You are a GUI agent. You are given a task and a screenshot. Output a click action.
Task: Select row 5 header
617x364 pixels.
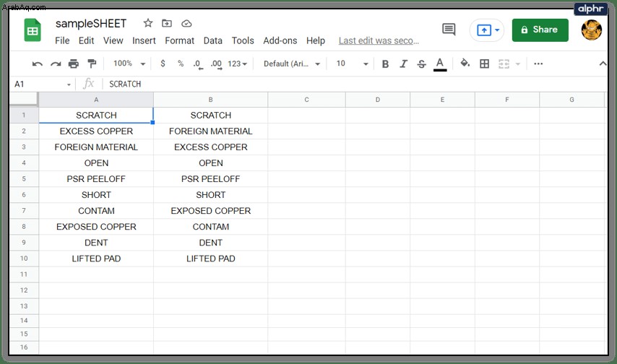(24, 179)
